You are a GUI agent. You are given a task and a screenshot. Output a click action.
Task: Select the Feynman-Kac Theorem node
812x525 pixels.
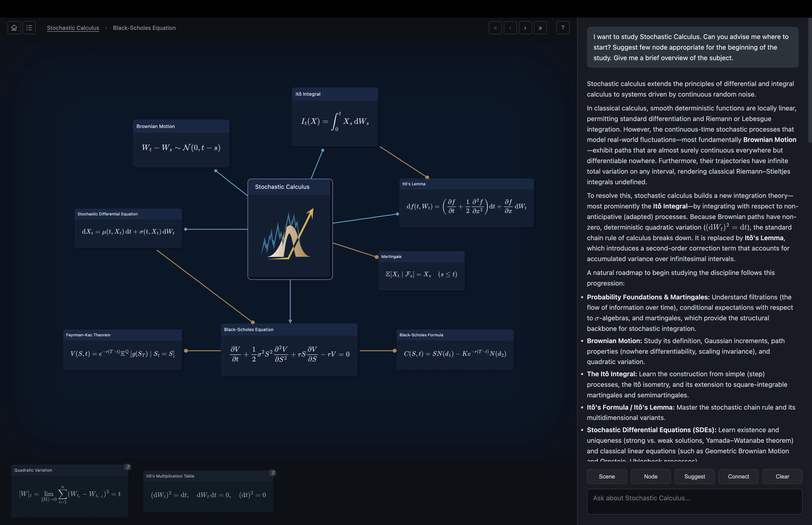point(122,350)
